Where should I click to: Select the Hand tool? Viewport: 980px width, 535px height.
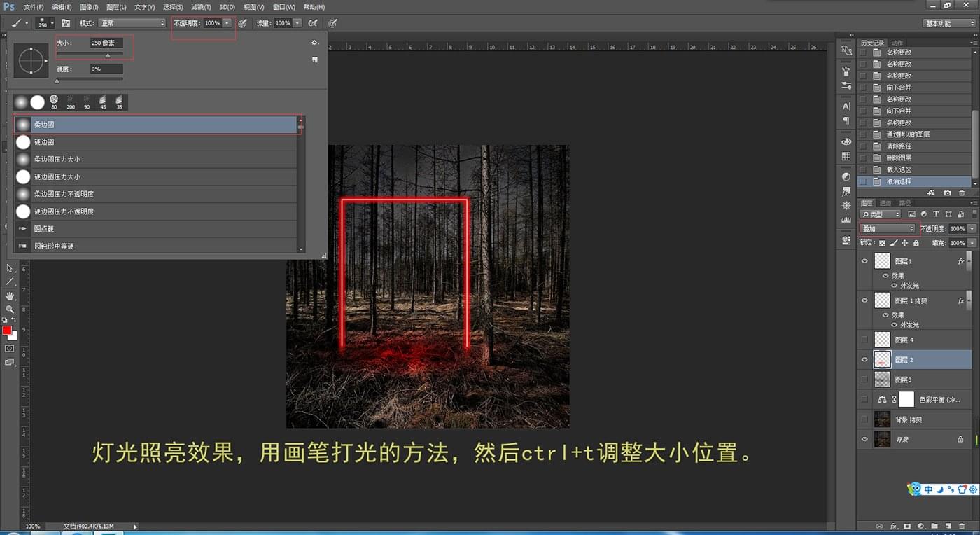pyautogui.click(x=10, y=296)
